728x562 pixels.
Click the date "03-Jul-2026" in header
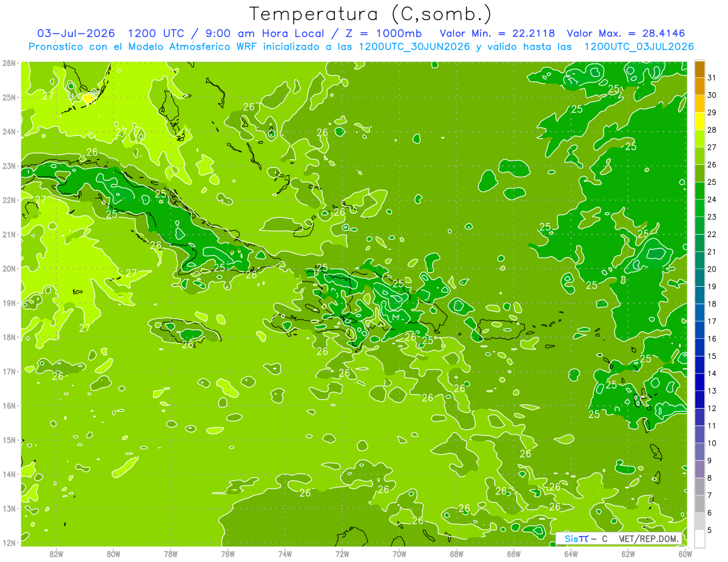76,33
